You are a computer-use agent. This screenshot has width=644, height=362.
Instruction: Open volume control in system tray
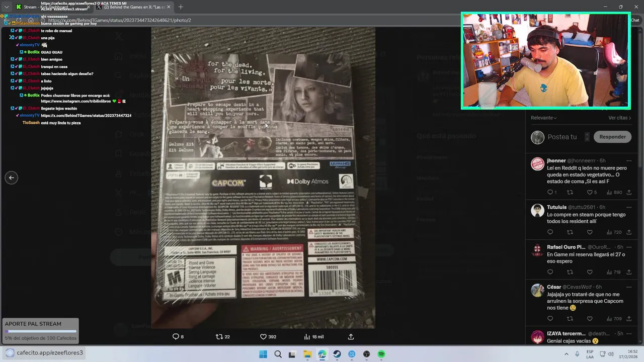610,354
